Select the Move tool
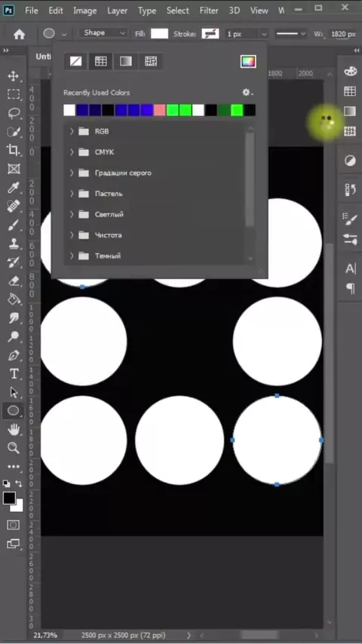The height and width of the screenshot is (644, 362). (13, 76)
